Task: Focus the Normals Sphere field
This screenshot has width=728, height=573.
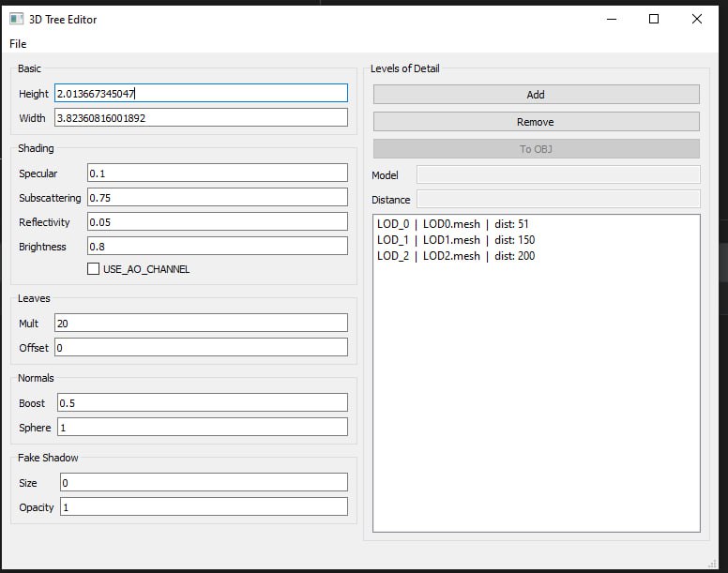Action: tap(202, 428)
